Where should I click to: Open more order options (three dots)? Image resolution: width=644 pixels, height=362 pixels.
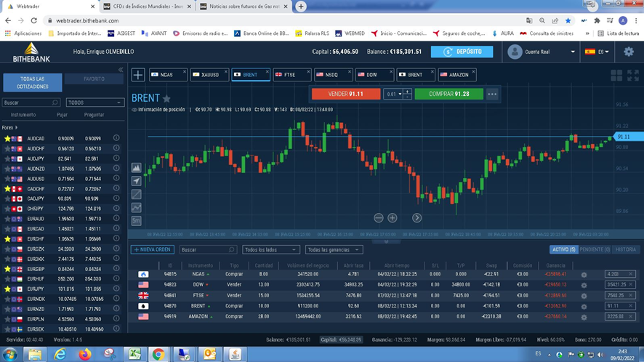492,94
